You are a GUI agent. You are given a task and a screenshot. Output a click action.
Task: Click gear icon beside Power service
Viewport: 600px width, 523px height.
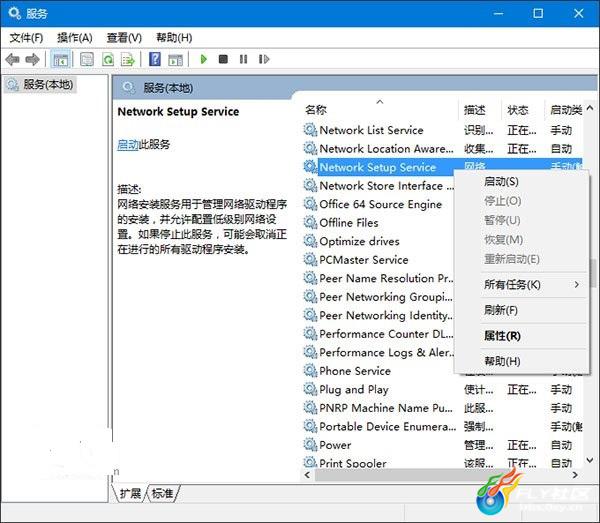pyautogui.click(x=310, y=445)
